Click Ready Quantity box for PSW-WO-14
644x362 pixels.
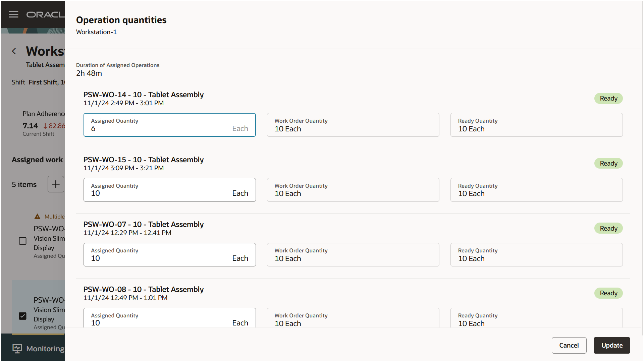(x=536, y=125)
